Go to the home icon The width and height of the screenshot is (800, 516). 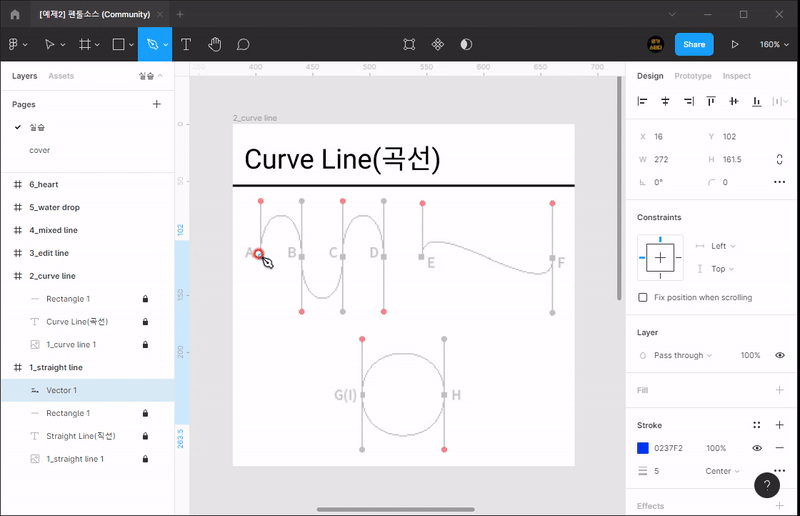click(x=15, y=14)
